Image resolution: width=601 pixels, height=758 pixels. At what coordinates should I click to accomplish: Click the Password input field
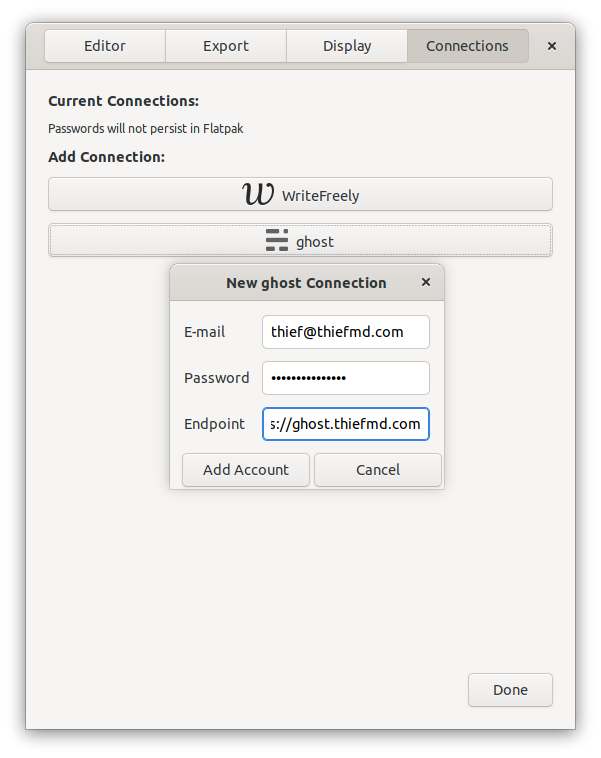pos(346,378)
